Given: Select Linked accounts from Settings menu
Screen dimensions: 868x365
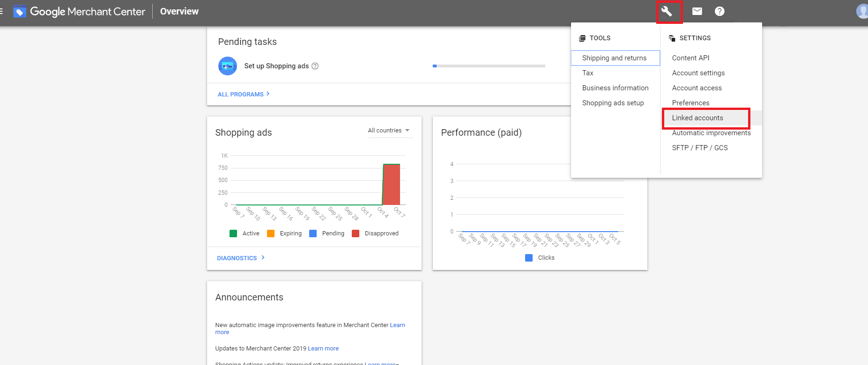Looking at the screenshot, I should (697, 118).
